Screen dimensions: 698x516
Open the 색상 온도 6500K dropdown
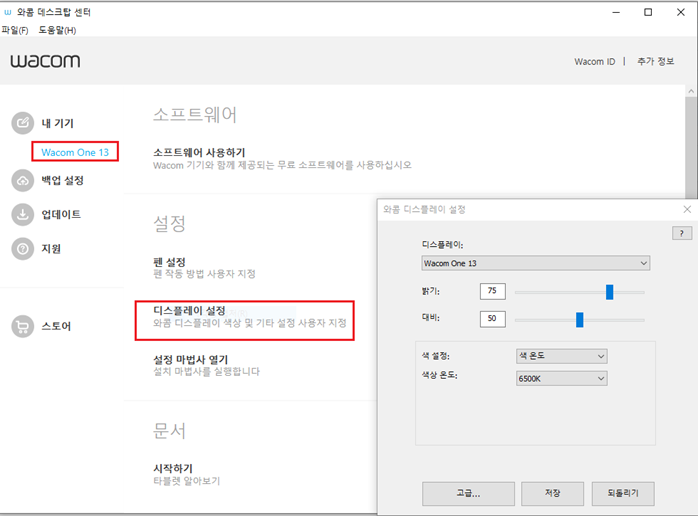[x=562, y=378]
